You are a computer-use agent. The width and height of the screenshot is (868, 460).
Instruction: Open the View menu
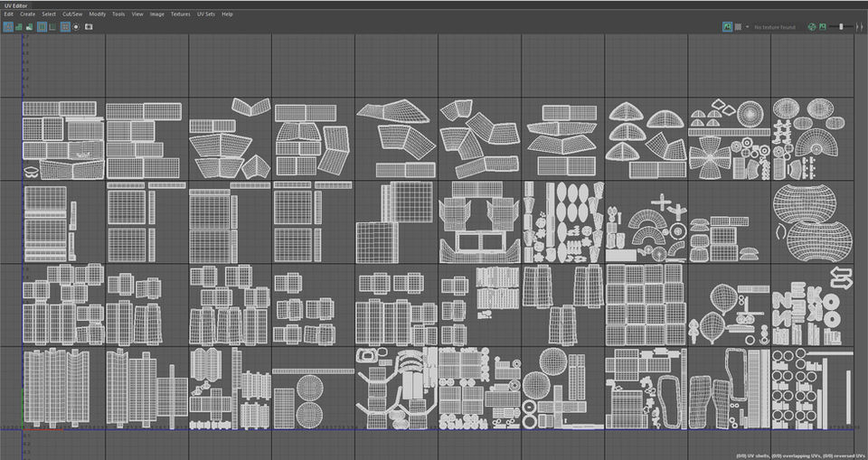pos(137,14)
